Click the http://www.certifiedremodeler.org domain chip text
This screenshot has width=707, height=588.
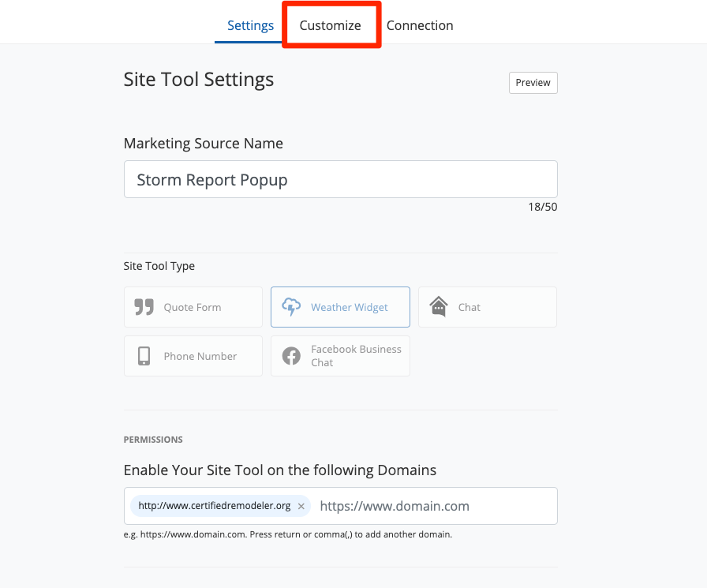pos(214,506)
